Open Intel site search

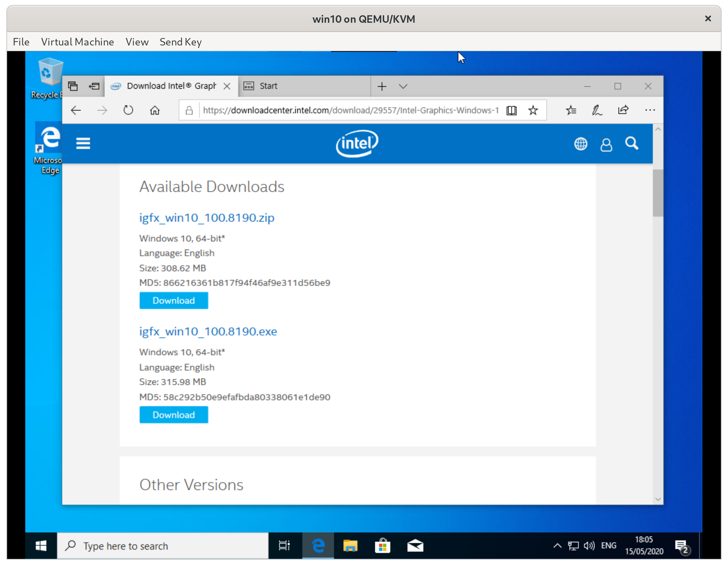pos(631,143)
